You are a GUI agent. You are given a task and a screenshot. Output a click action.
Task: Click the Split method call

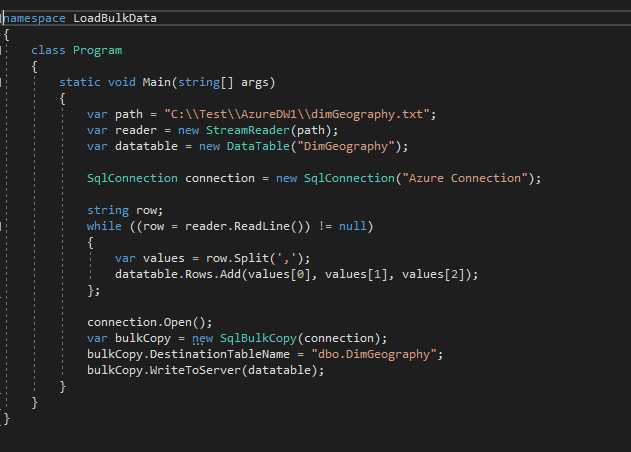251,258
